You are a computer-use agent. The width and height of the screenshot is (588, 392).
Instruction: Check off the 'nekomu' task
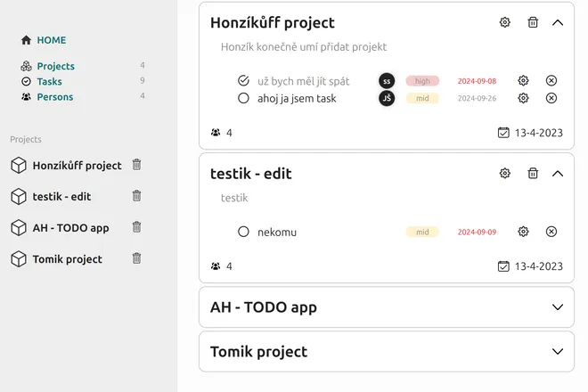pyautogui.click(x=243, y=232)
